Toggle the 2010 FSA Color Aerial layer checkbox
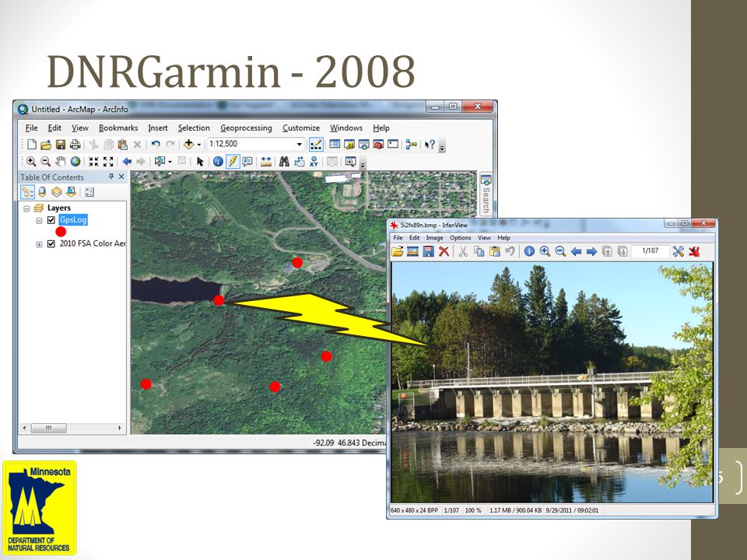Image resolution: width=747 pixels, height=560 pixels. pos(51,243)
